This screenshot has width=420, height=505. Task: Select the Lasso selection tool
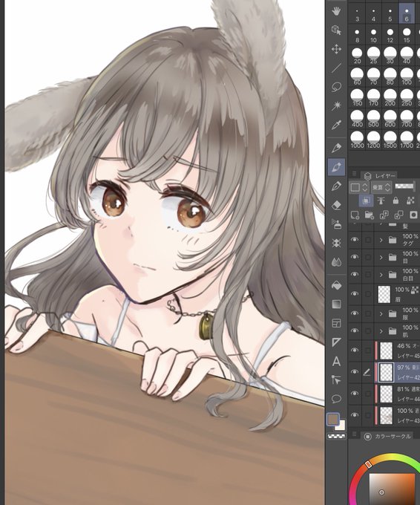[336, 87]
